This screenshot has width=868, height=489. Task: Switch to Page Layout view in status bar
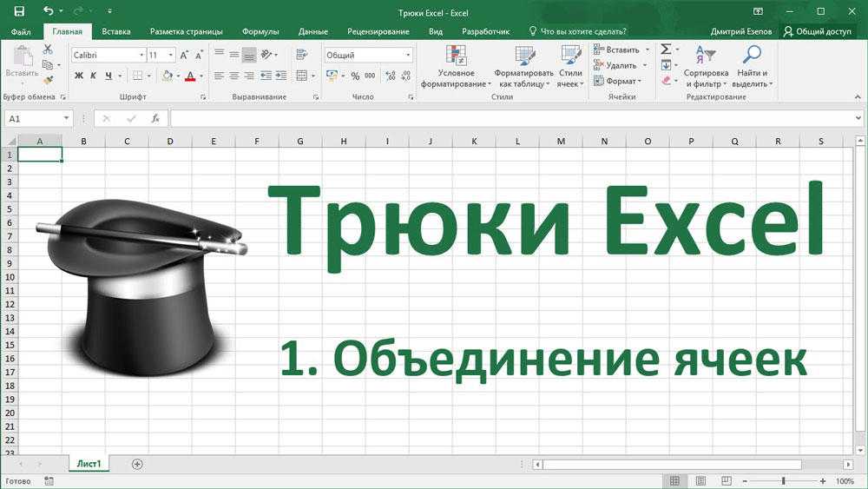(696, 481)
